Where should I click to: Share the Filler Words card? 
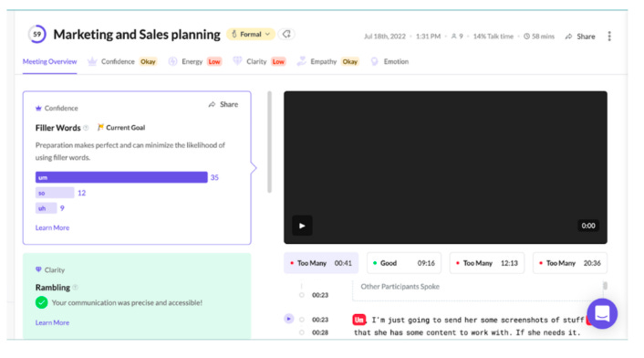(x=223, y=104)
